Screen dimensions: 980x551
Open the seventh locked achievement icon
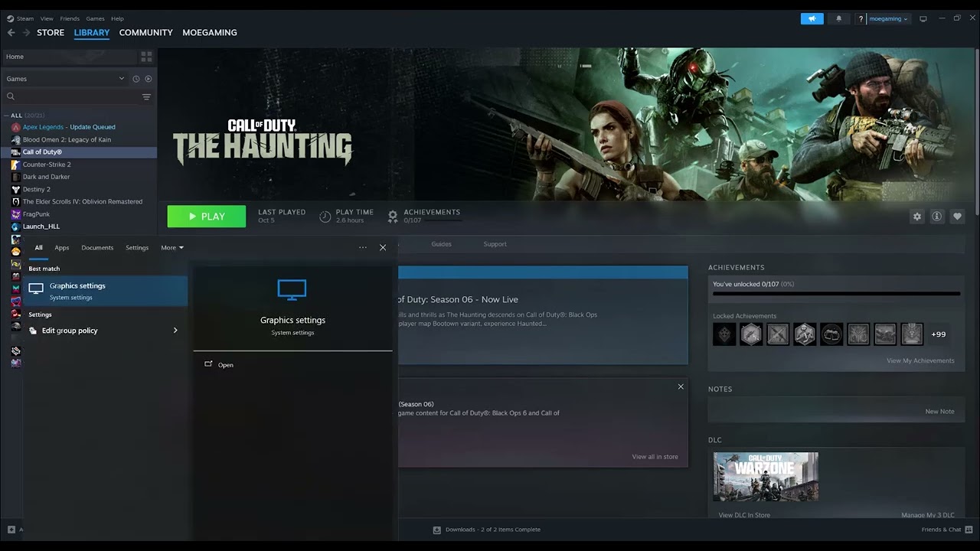(x=885, y=334)
